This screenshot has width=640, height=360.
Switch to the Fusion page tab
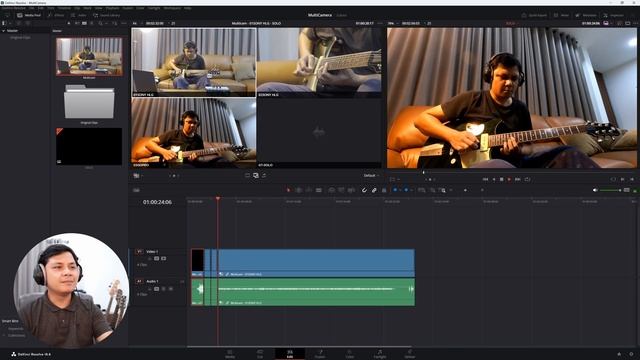point(320,354)
